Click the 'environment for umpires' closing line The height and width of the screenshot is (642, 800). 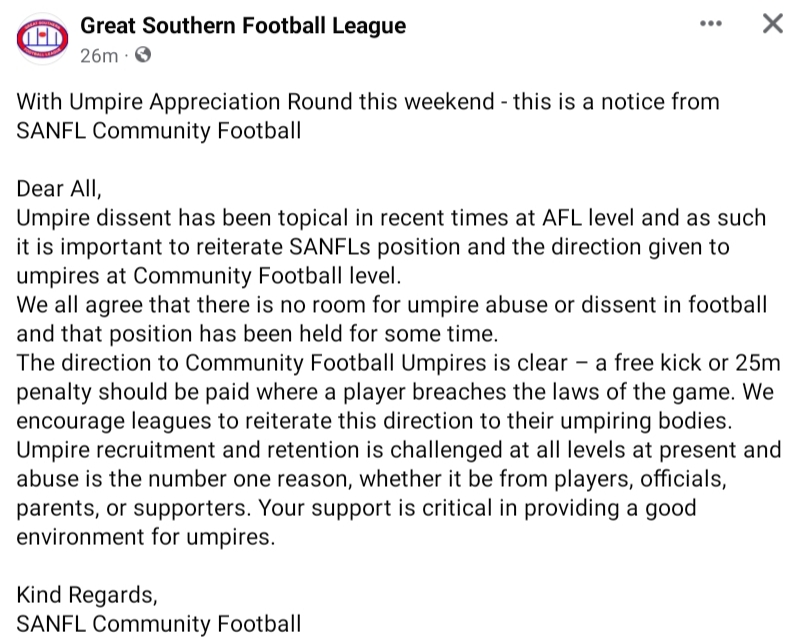click(144, 536)
